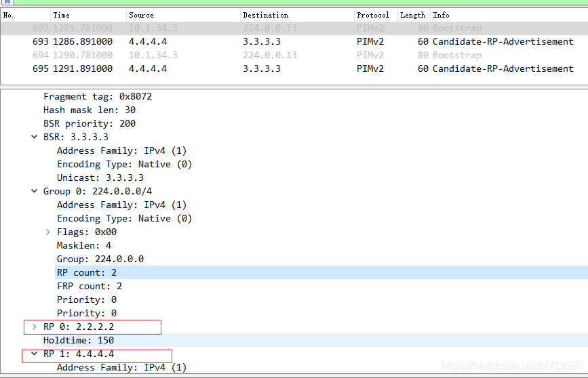Select packet 693 Candidate-RP-Advertisement row
Screen dimensions: 588x378
(294, 41)
